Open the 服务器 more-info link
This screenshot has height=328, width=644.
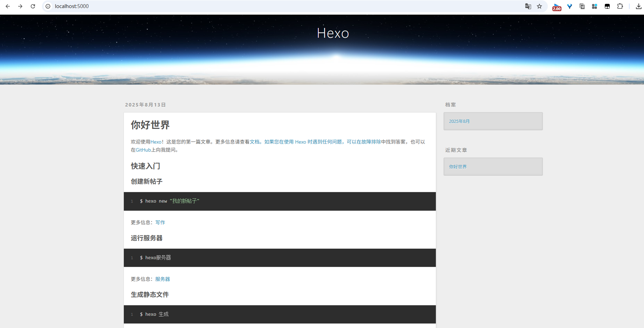[163, 279]
